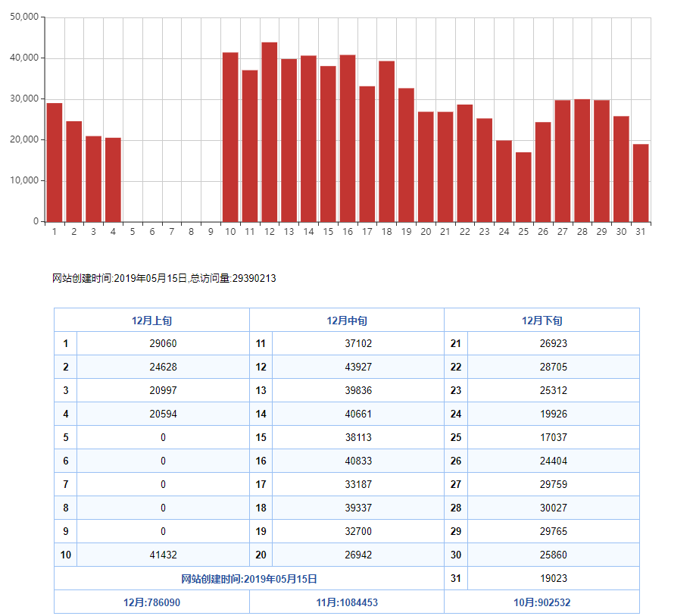Click table value 26923
The width and height of the screenshot is (693, 616).
(x=554, y=343)
